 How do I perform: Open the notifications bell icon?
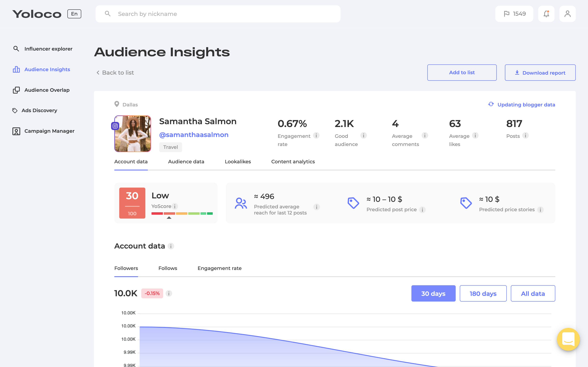pyautogui.click(x=546, y=14)
